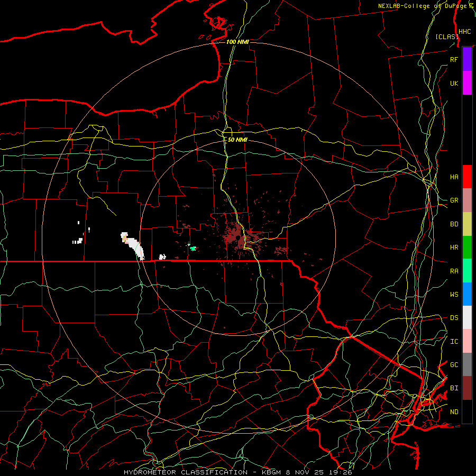
Task: Click the RA legend label
Action: tap(454, 271)
